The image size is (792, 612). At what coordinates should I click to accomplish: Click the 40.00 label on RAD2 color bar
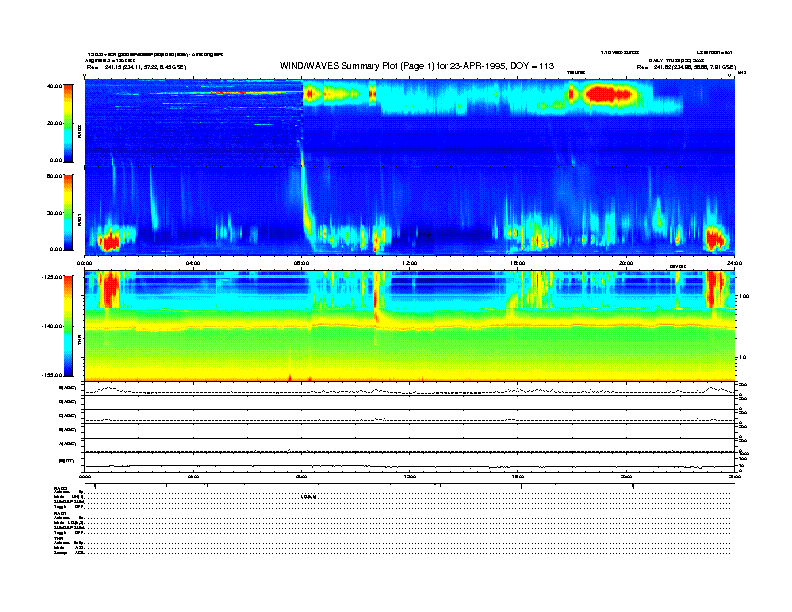point(54,86)
